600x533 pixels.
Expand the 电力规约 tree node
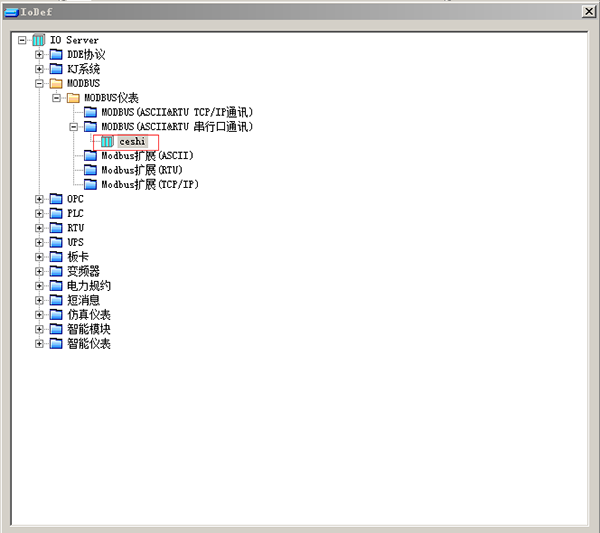[x=39, y=286]
